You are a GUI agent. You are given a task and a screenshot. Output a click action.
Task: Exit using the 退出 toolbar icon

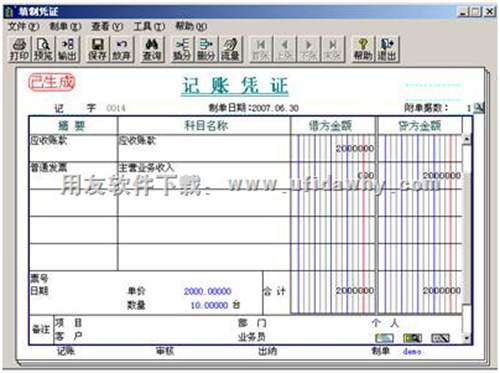tap(387, 49)
